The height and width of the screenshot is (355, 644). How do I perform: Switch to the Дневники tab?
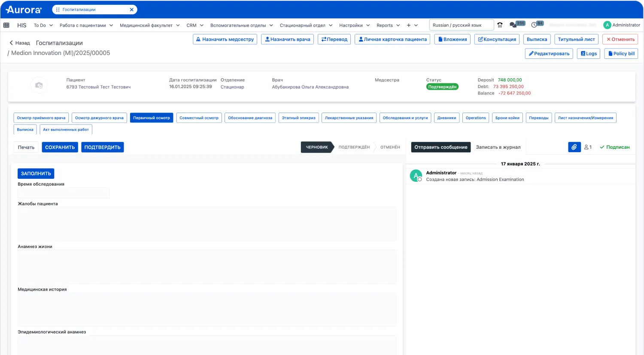pos(447,118)
